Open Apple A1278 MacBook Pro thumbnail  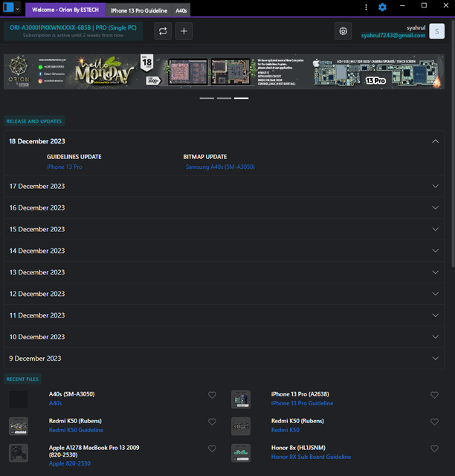[19, 453]
